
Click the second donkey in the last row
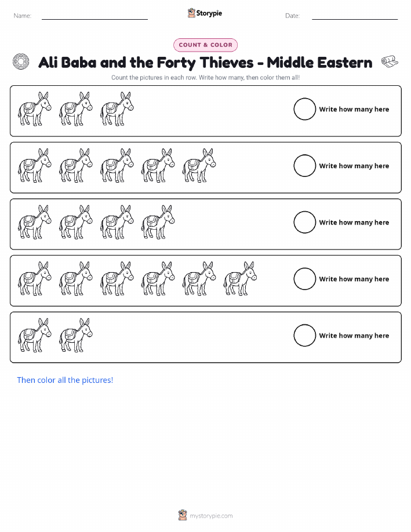pos(76,335)
